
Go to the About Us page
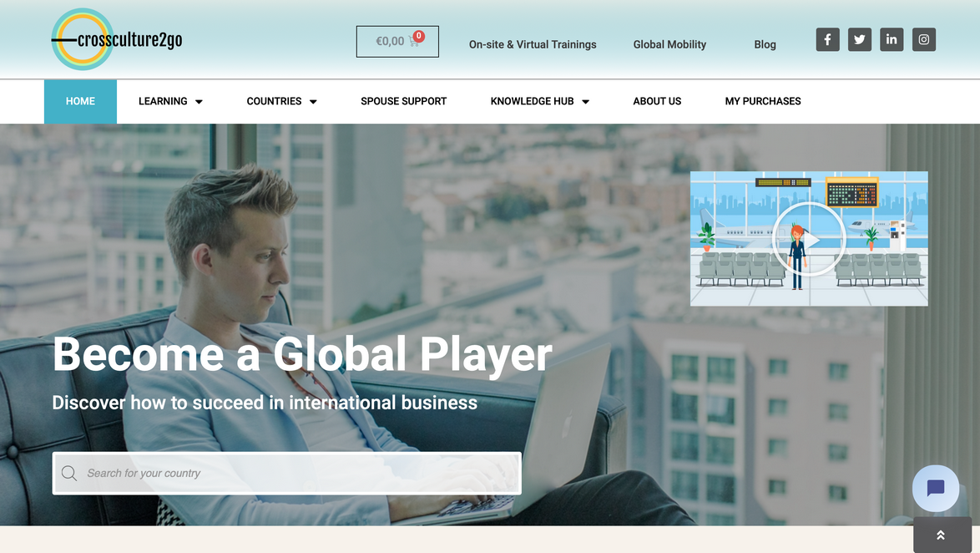pyautogui.click(x=657, y=101)
